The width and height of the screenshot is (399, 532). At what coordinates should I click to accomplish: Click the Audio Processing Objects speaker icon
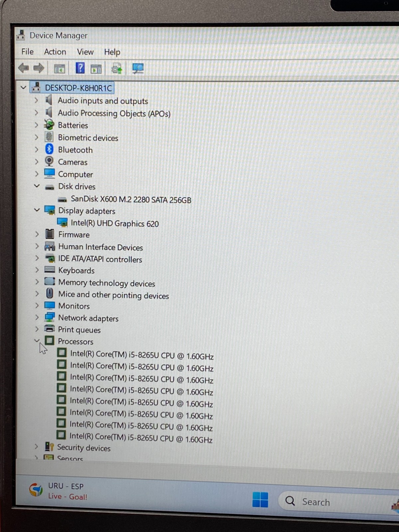pos(49,112)
